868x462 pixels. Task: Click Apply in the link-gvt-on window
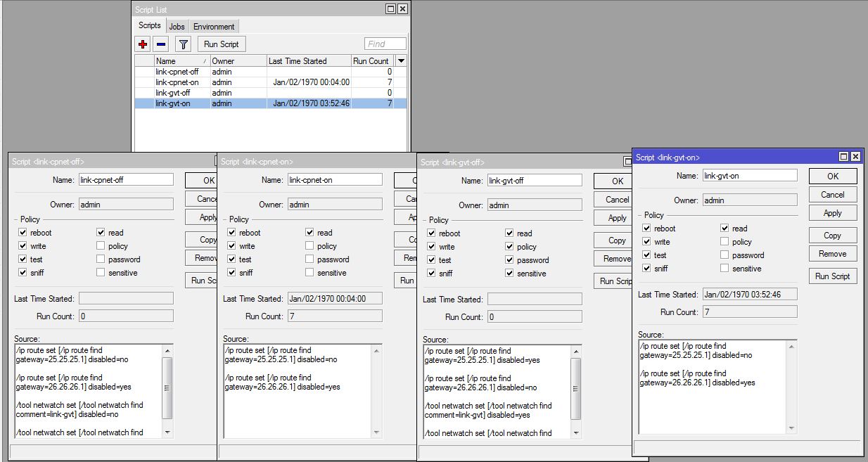coord(833,213)
